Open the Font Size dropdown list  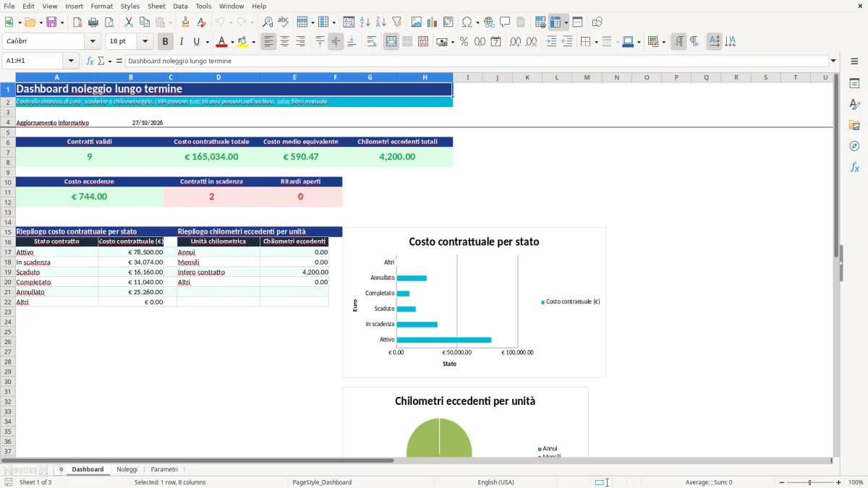145,42
